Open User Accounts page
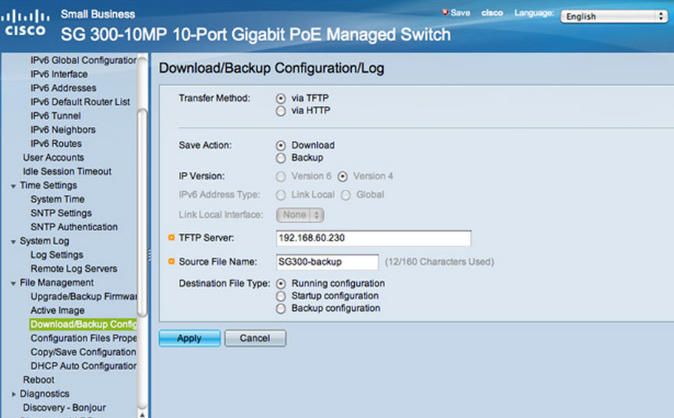Image resolution: width=674 pixels, height=418 pixels. click(53, 157)
